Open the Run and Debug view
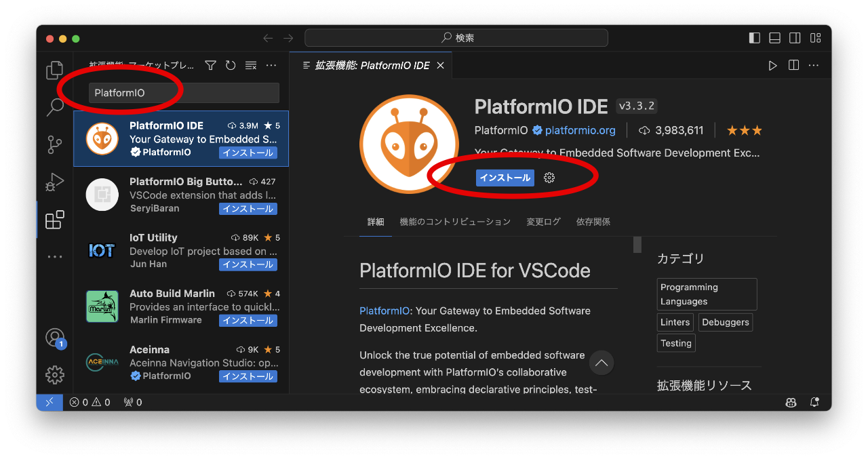The width and height of the screenshot is (868, 459). click(54, 182)
